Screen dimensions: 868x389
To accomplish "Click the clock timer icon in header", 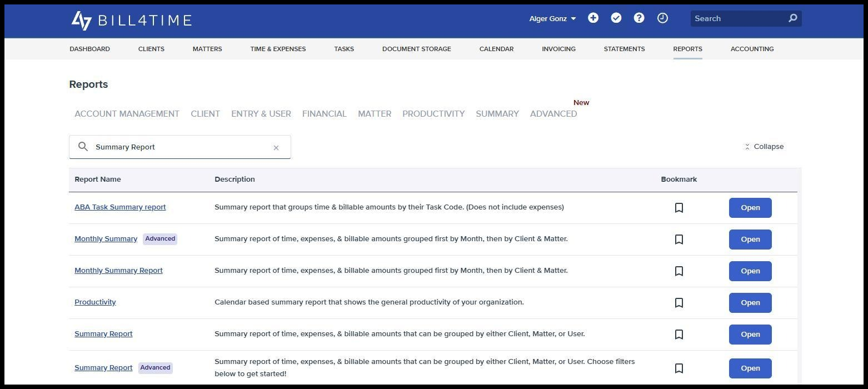I will (x=662, y=18).
